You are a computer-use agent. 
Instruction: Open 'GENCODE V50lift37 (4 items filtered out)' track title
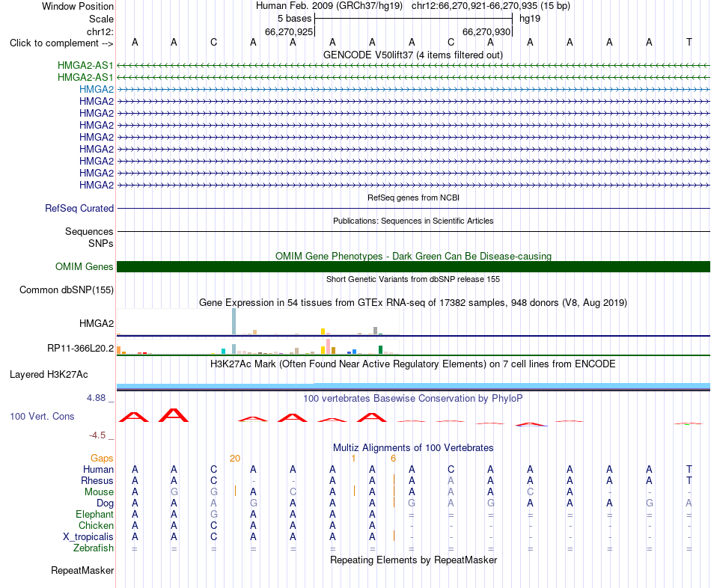point(413,55)
